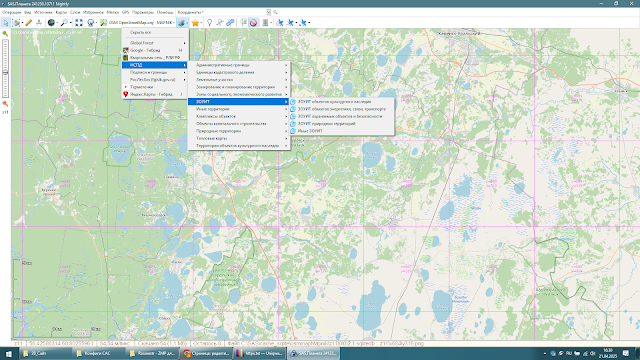Expand the OSM OpenStreetMap map source dropdown

pyautogui.click(x=174, y=23)
